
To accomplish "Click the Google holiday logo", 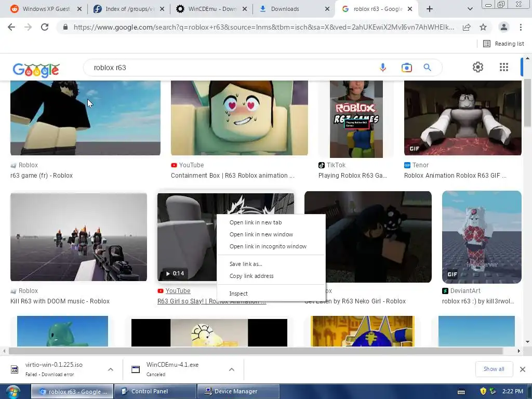I will tap(36, 70).
